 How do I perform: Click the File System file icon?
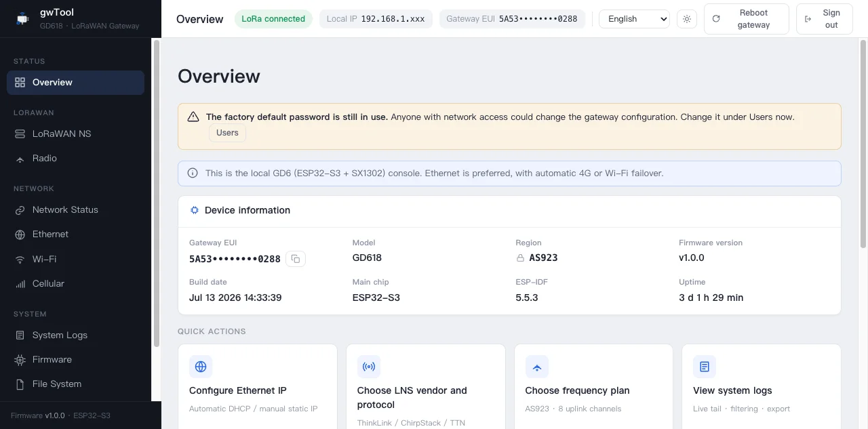tap(20, 384)
